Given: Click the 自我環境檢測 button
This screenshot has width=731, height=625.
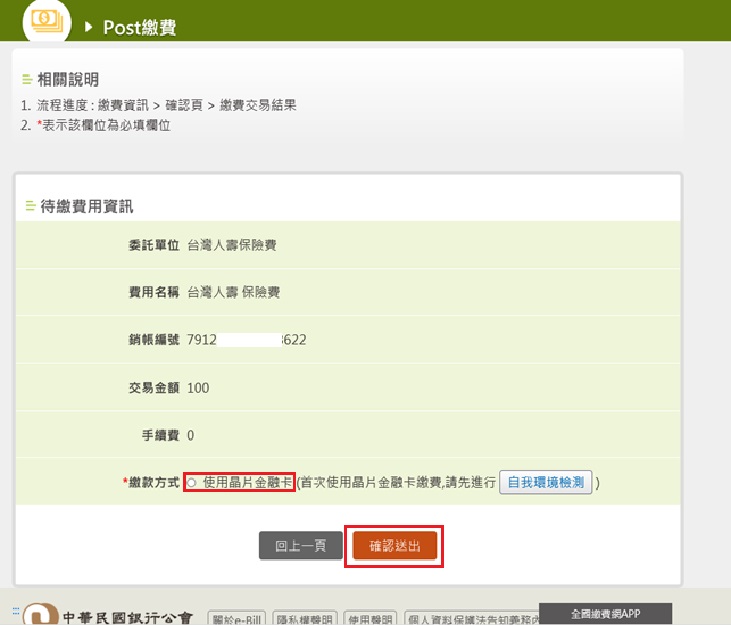Looking at the screenshot, I should (x=545, y=482).
